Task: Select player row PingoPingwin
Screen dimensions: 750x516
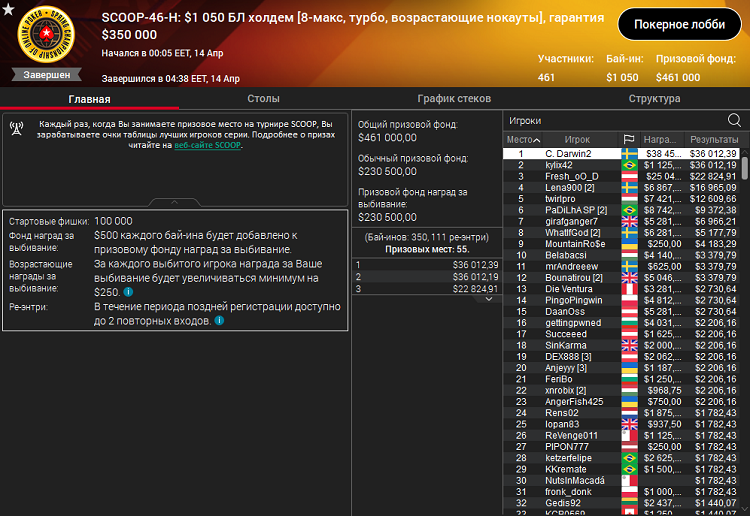Action: coord(621,300)
